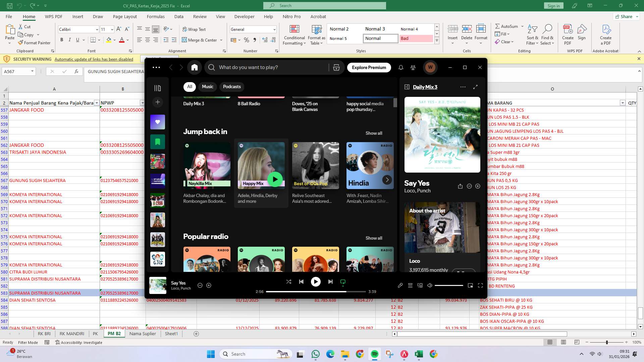Switch to Nama Suplier sheet tab
Viewport: 644px width, 362px height.
click(143, 334)
